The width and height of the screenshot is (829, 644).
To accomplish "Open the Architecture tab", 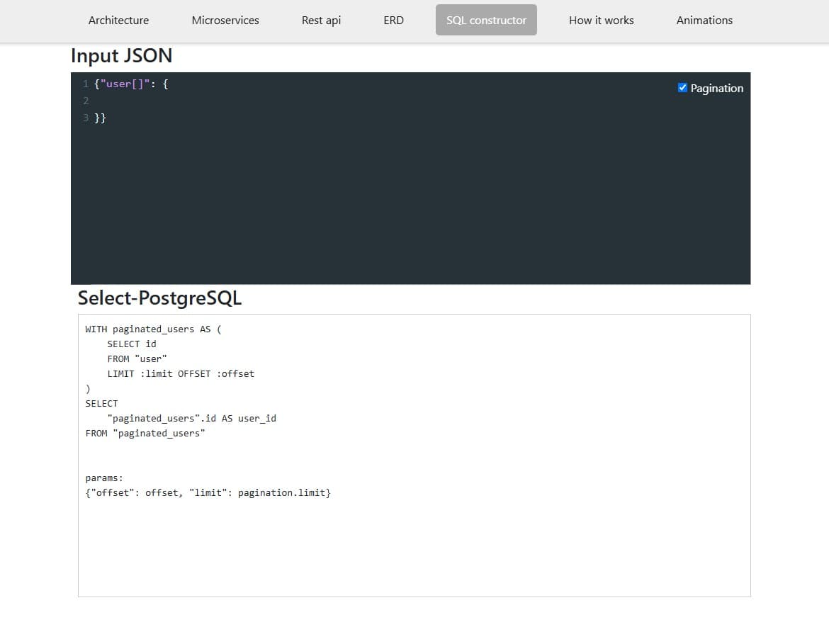I will (118, 20).
